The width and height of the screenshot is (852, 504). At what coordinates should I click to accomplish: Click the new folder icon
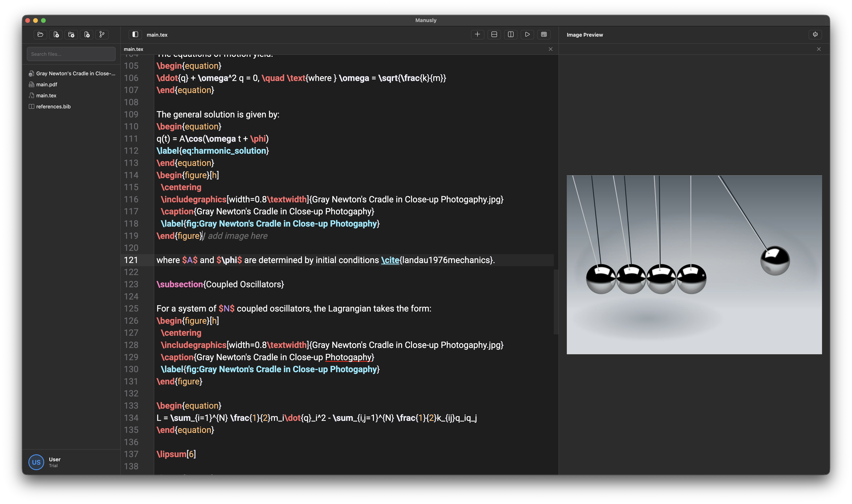coord(71,35)
